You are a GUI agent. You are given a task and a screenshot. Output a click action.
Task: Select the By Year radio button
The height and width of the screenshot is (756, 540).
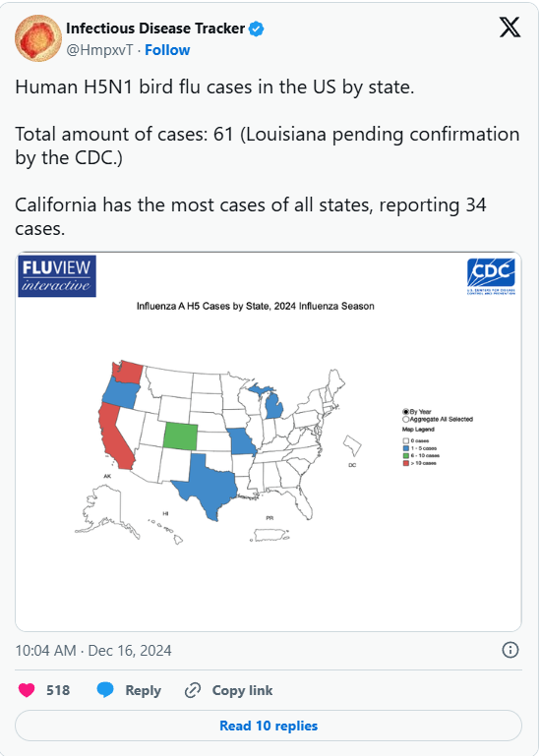(x=406, y=412)
